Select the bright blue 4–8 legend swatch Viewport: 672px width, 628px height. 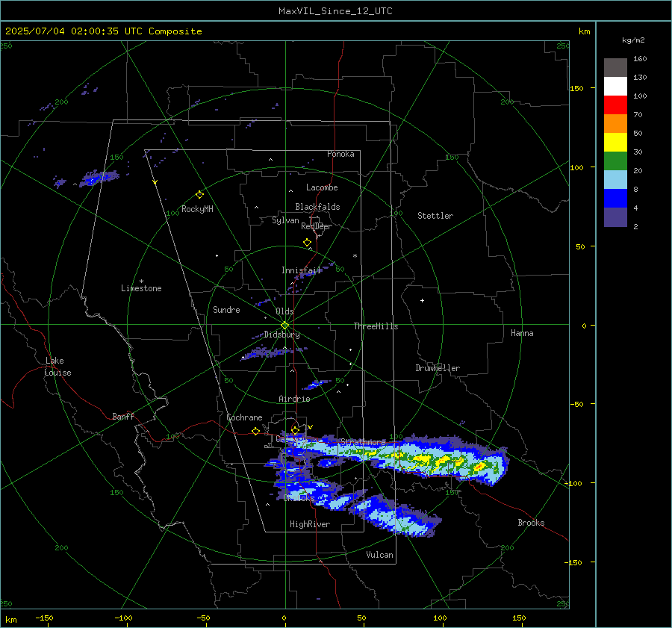615,199
